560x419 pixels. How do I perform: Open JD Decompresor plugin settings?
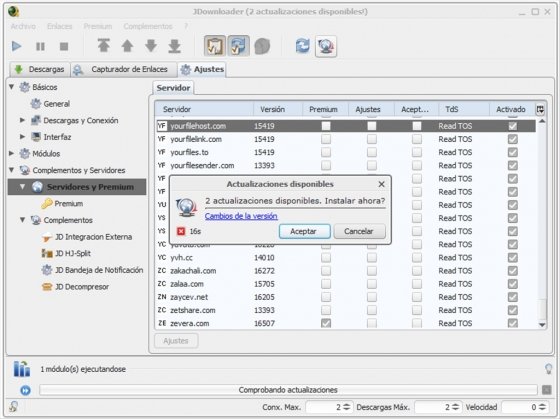pos(75,287)
